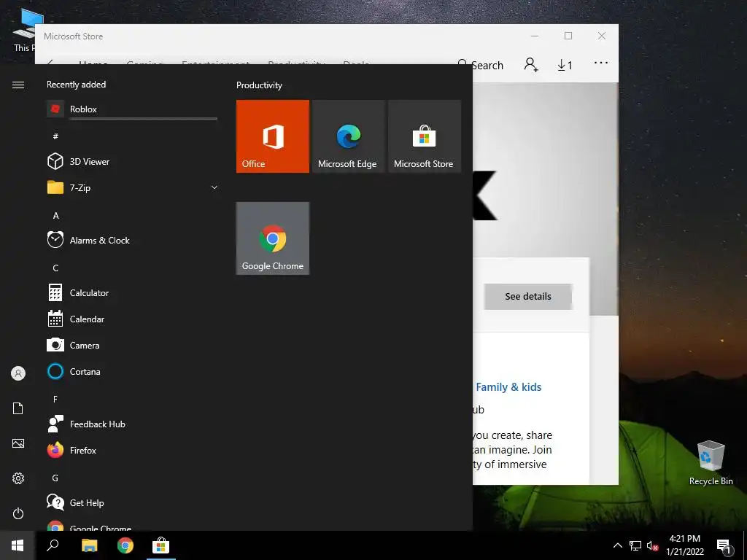Image resolution: width=747 pixels, height=560 pixels.
Task: Expand the 7-Zip folder chevron
Action: click(x=214, y=187)
